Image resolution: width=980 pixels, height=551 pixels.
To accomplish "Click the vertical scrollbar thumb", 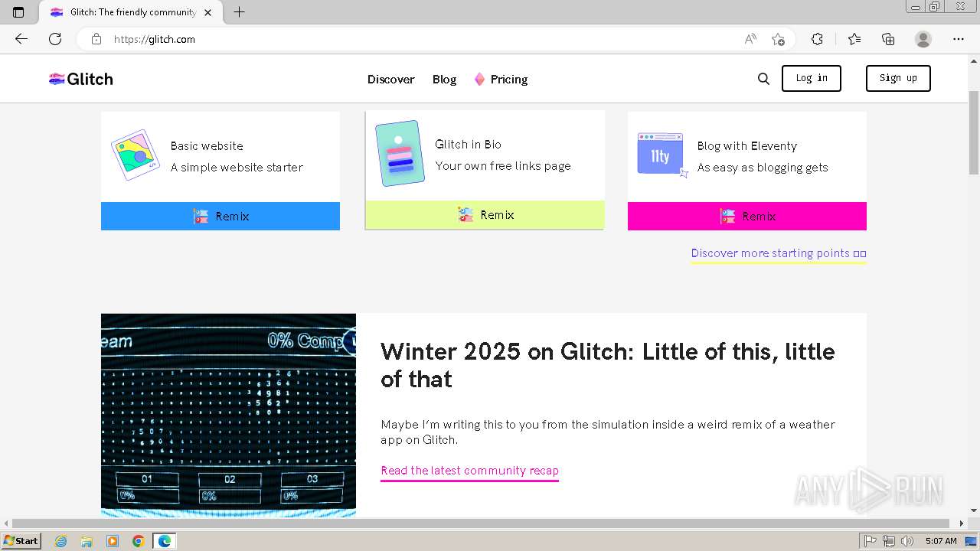I will click(974, 134).
